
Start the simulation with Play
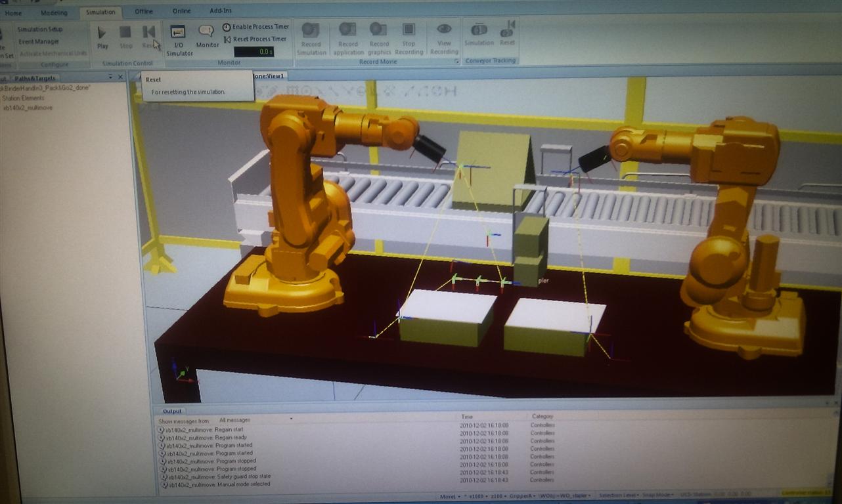point(102,37)
